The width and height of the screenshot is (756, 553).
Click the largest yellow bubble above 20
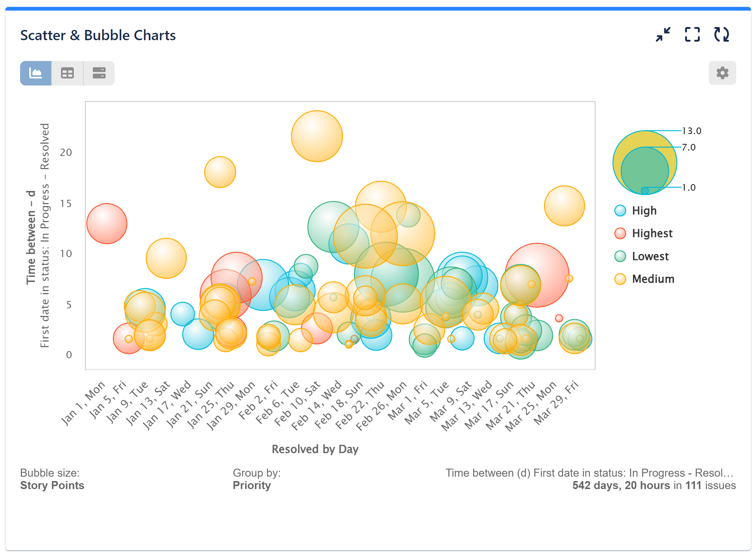point(316,136)
